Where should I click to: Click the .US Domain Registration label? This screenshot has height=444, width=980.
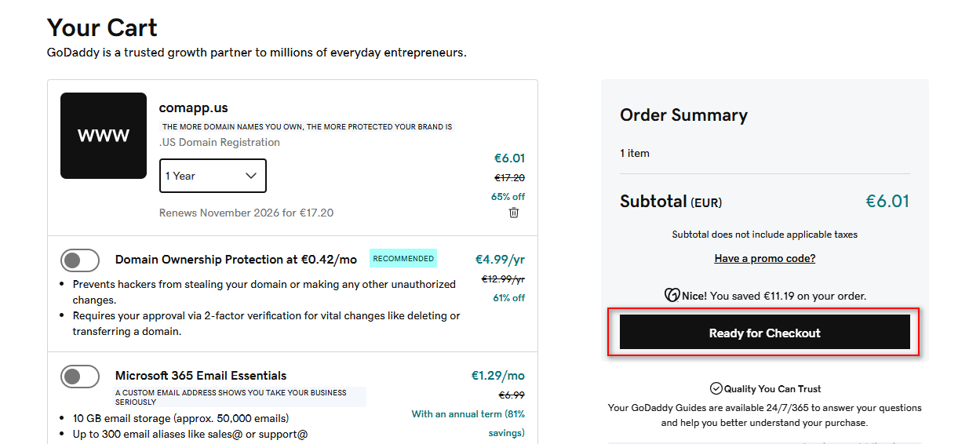pyautogui.click(x=220, y=142)
